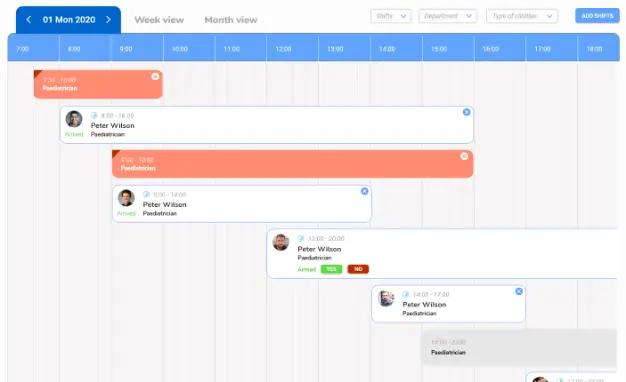The image size is (626, 382).
Task: Remove Peter Wilson's 14:00 - 17:00 shift
Action: (519, 291)
